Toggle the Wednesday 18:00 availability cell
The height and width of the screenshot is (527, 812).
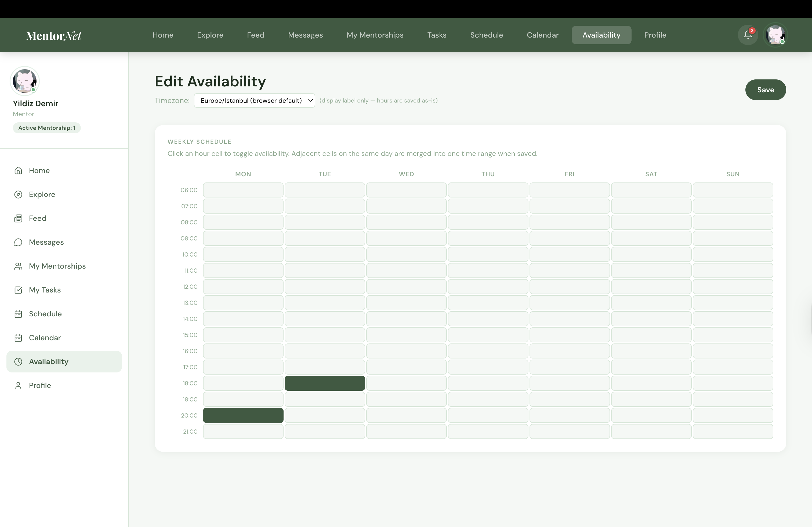[406, 383]
